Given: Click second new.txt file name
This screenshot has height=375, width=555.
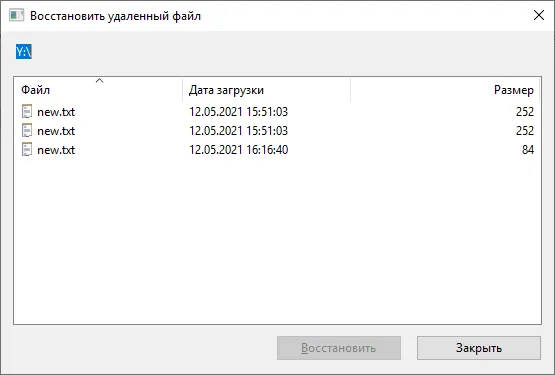Looking at the screenshot, I should tap(56, 131).
